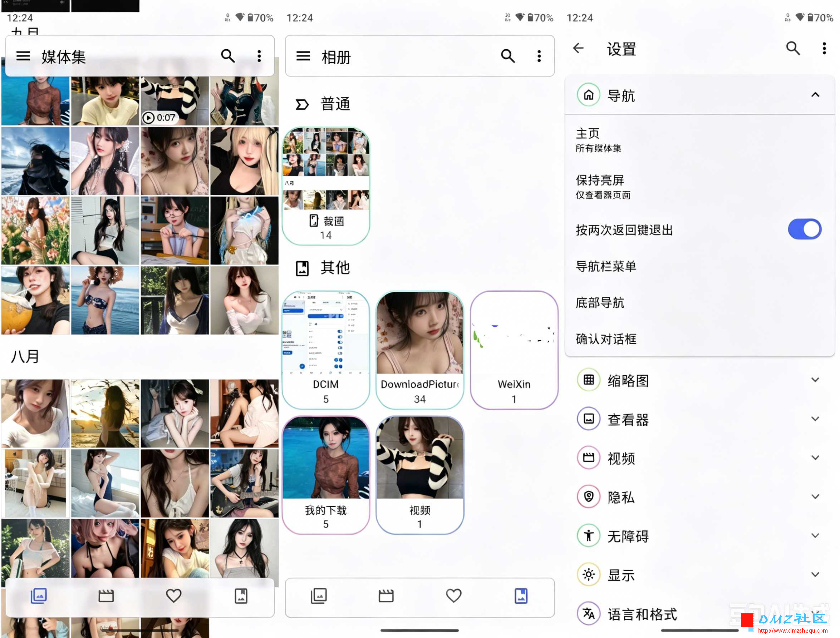
Task: Select the albums tab in 相册 bottom bar
Action: click(521, 595)
